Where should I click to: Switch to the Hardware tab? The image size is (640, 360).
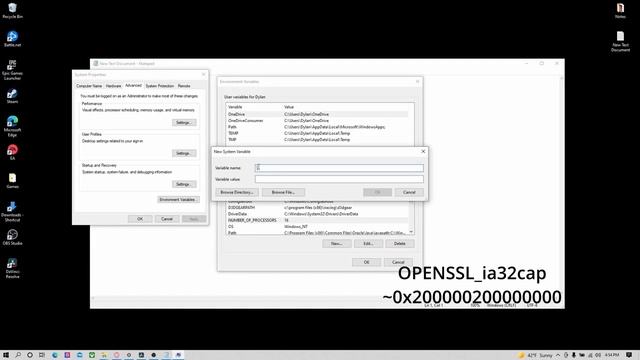(113, 86)
